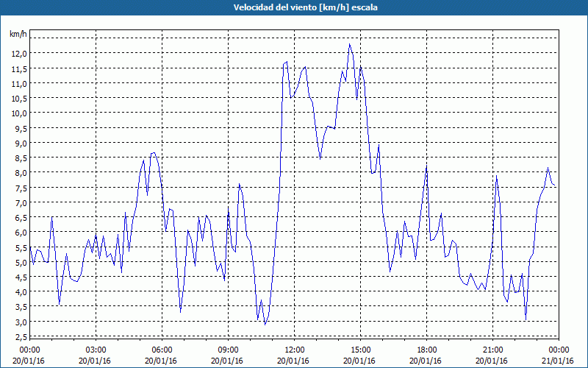
Task: Click the "Velocidad del viento [km/h] escala" title
Action: pos(305,7)
